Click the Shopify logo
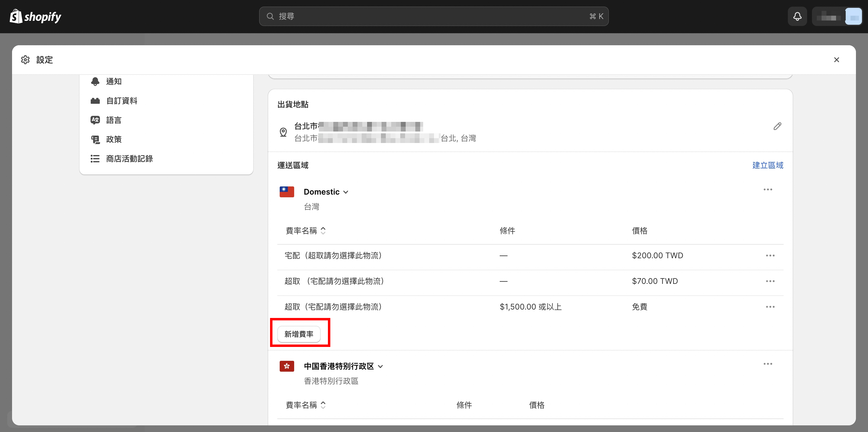 coord(35,16)
